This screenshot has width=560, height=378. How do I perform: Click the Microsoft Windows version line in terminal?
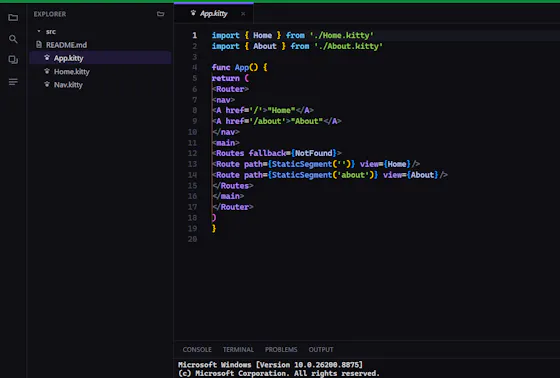click(x=270, y=364)
